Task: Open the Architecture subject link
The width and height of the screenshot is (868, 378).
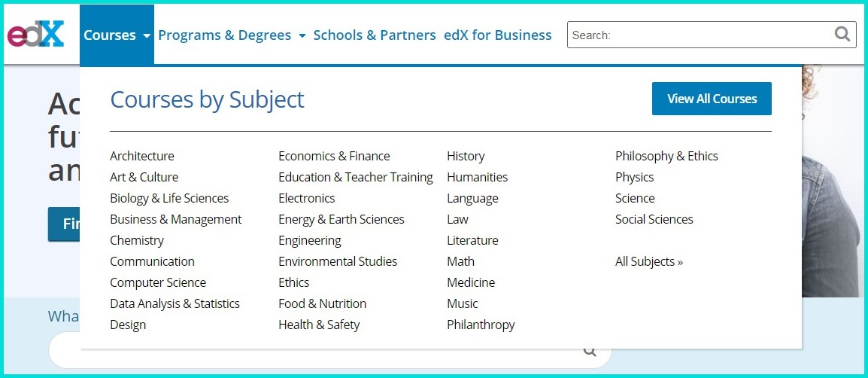Action: 142,156
